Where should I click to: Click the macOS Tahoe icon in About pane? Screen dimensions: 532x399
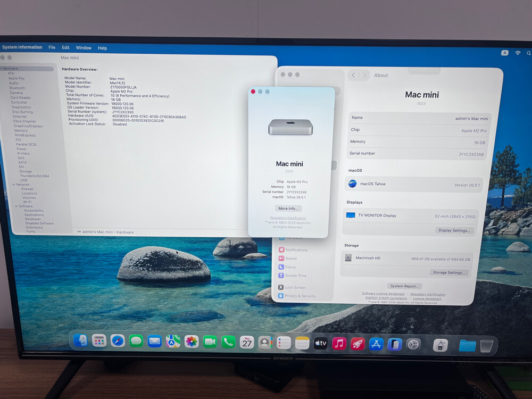click(353, 184)
